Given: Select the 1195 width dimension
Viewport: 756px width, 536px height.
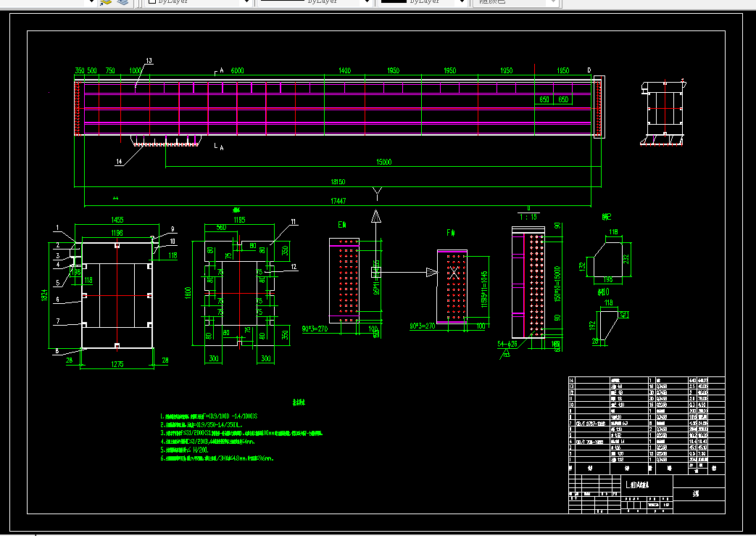Looking at the screenshot, I should 239,220.
